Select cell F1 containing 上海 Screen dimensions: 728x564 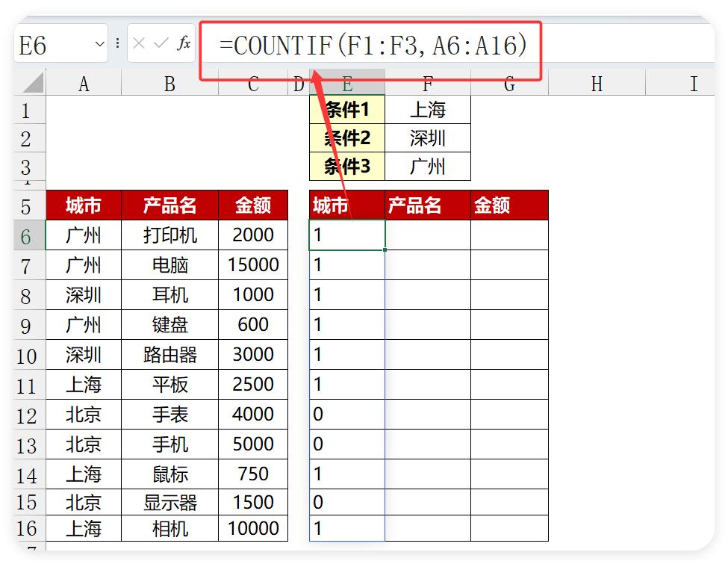point(428,110)
